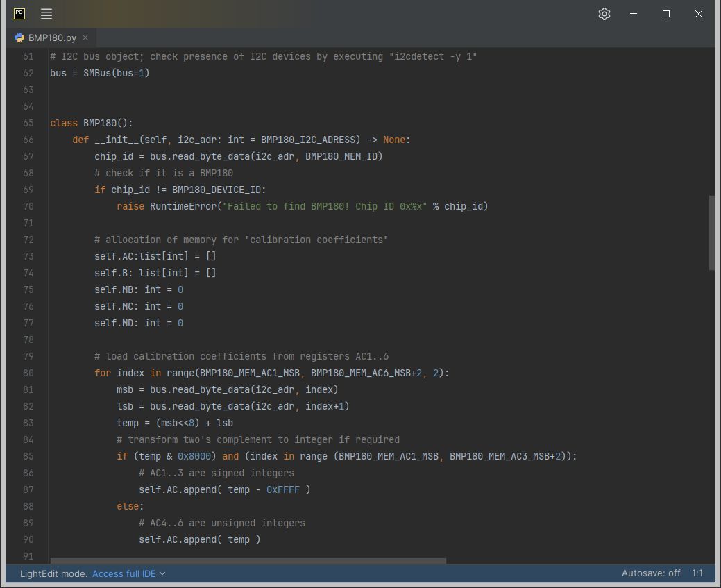The width and height of the screenshot is (721, 588).
Task: Close the PyCharm window
Action: (x=699, y=14)
